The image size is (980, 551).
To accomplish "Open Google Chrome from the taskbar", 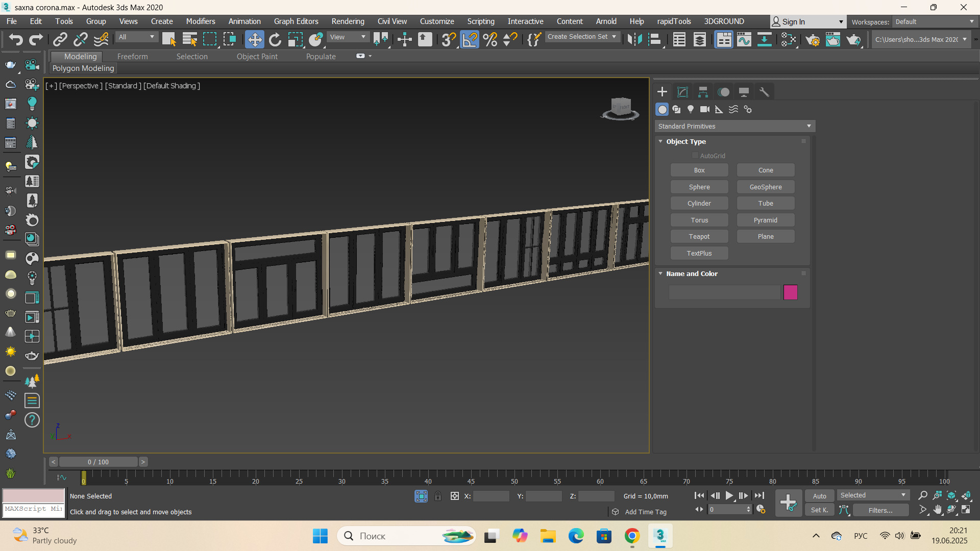I will [x=632, y=536].
